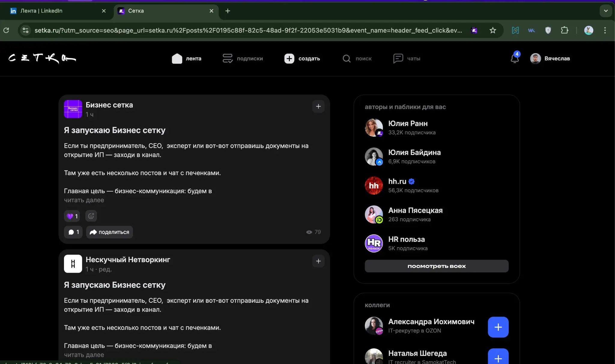
Task: Open Нескучный Нетворкинг channel avatar
Action: click(x=73, y=264)
